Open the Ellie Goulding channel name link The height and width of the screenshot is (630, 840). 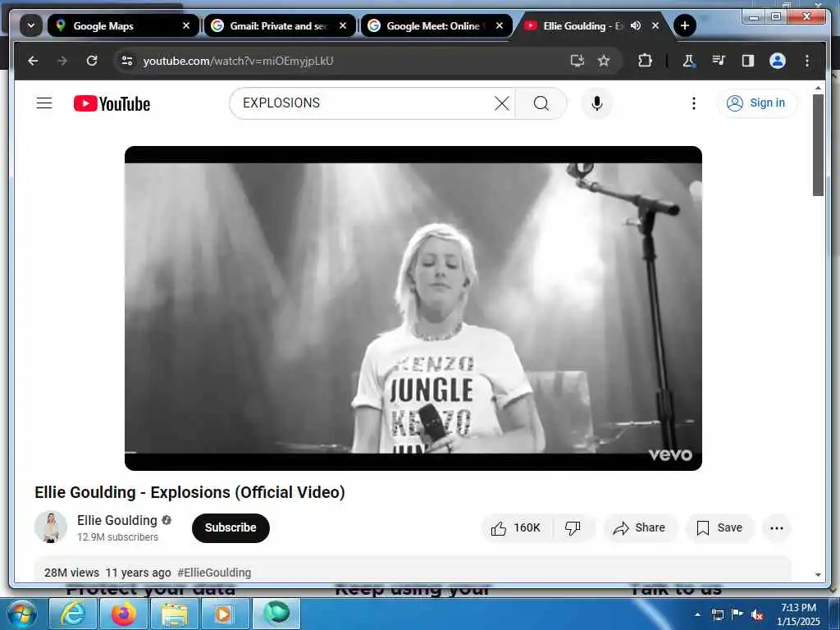coord(116,520)
